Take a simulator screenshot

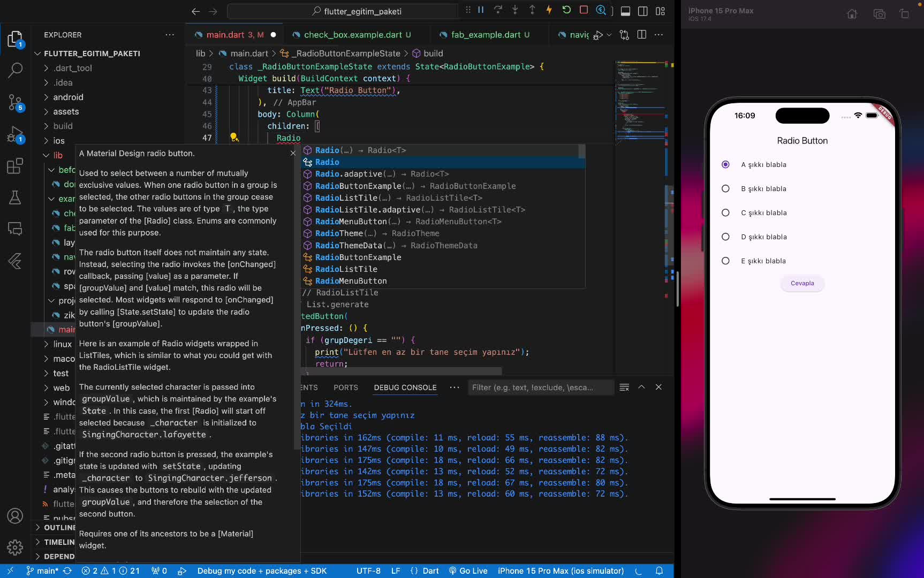pyautogui.click(x=879, y=14)
